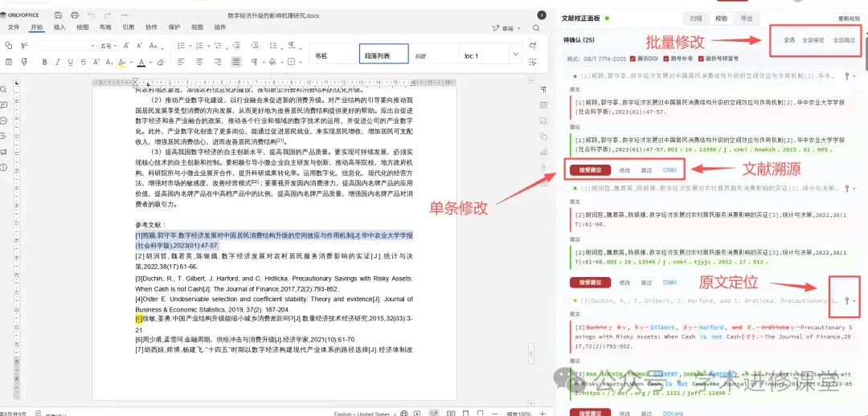
Task: Align paragraph text left
Action: point(182,62)
